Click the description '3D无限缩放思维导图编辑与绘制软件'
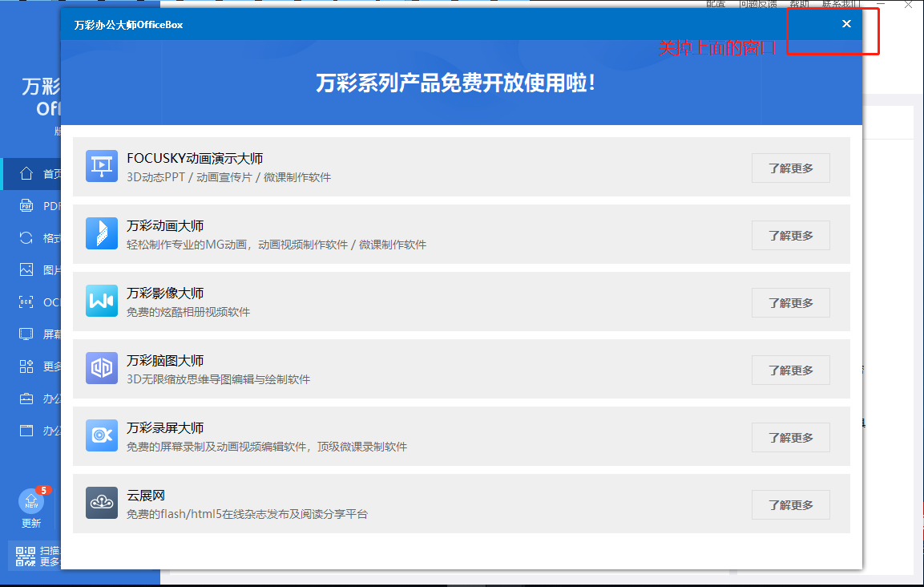The height and width of the screenshot is (587, 924). click(218, 379)
